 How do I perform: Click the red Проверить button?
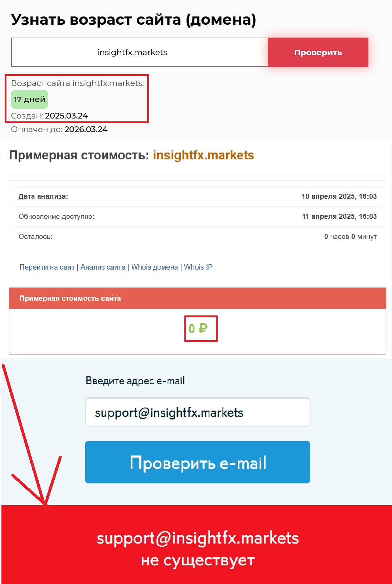[x=318, y=52]
